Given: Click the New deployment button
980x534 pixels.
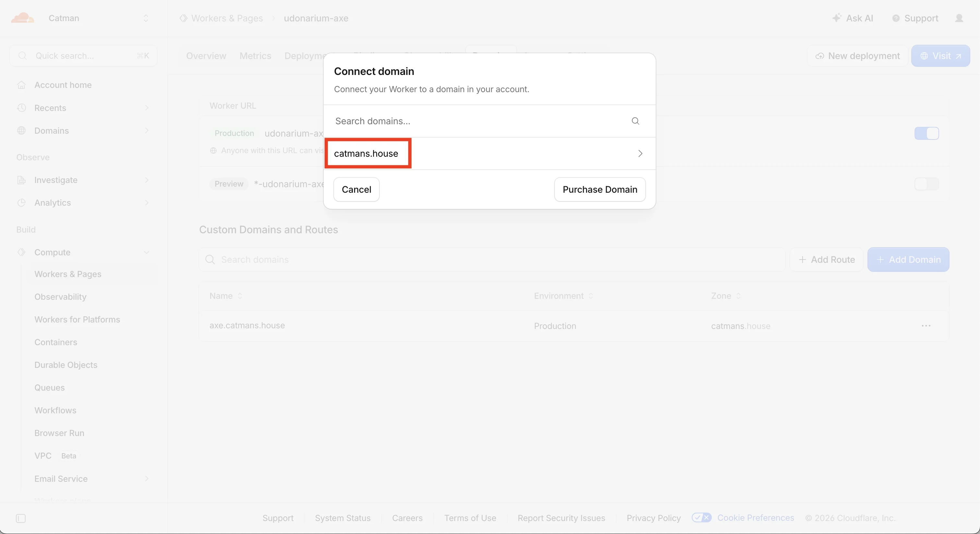Looking at the screenshot, I should point(857,56).
